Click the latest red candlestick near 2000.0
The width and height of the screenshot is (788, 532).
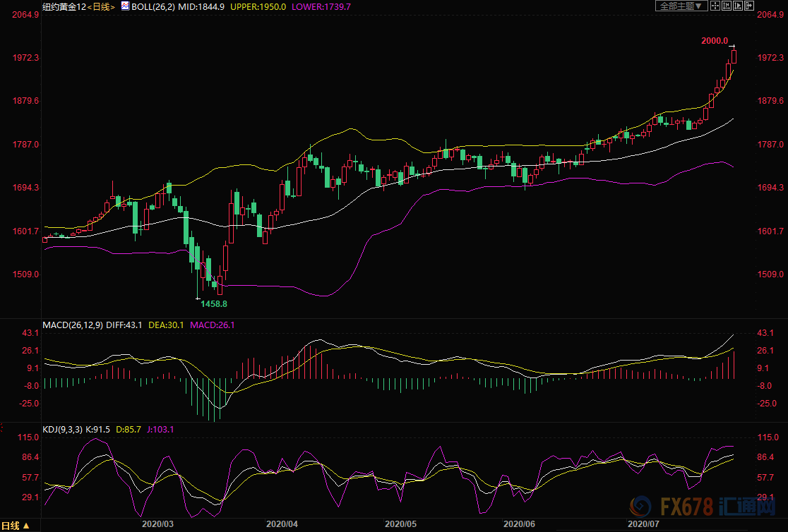click(734, 56)
